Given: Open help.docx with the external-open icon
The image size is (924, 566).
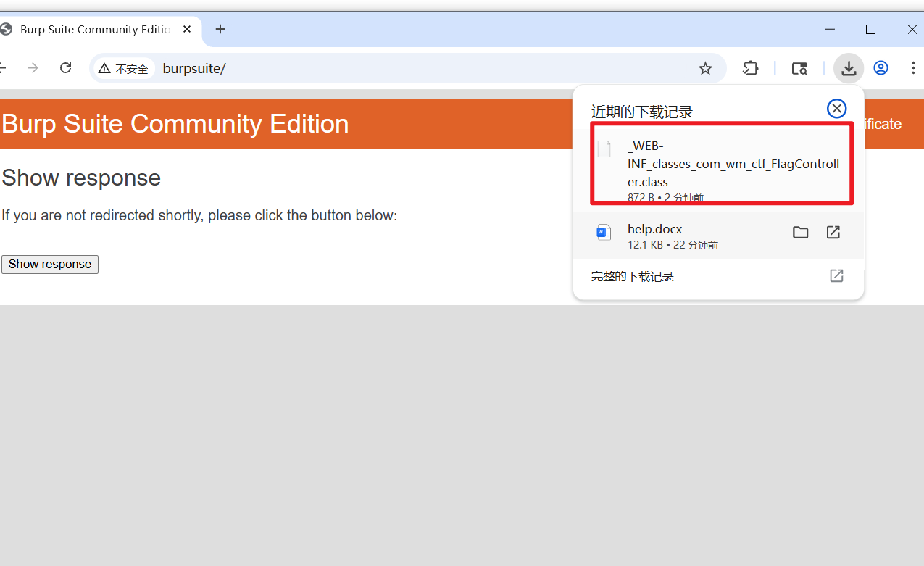Looking at the screenshot, I should [x=833, y=233].
